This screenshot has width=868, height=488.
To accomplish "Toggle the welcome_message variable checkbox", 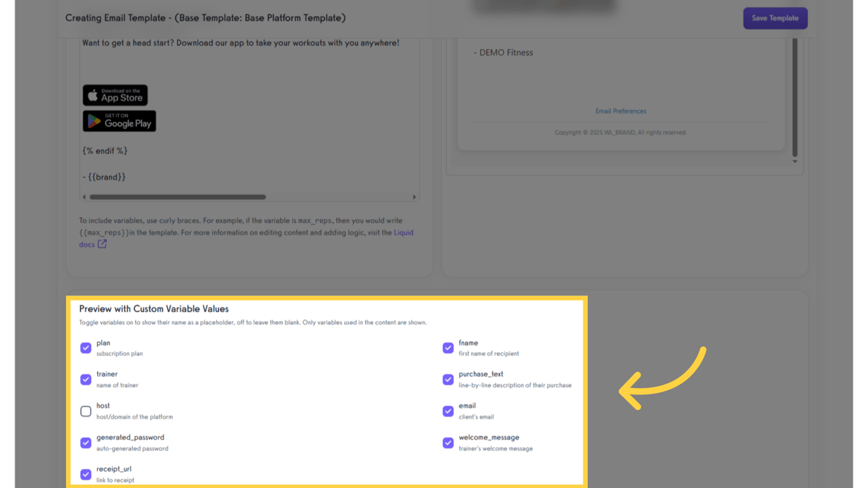I will coord(448,443).
